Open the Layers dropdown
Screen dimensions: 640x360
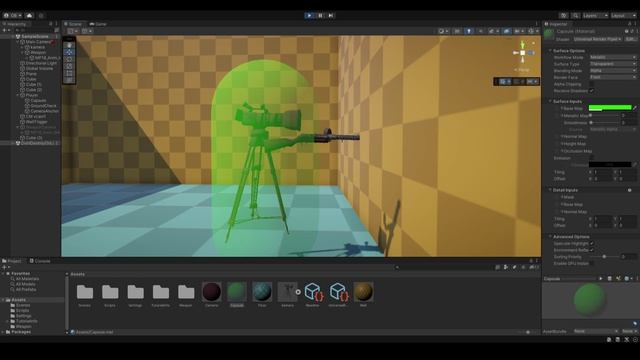pyautogui.click(x=595, y=16)
